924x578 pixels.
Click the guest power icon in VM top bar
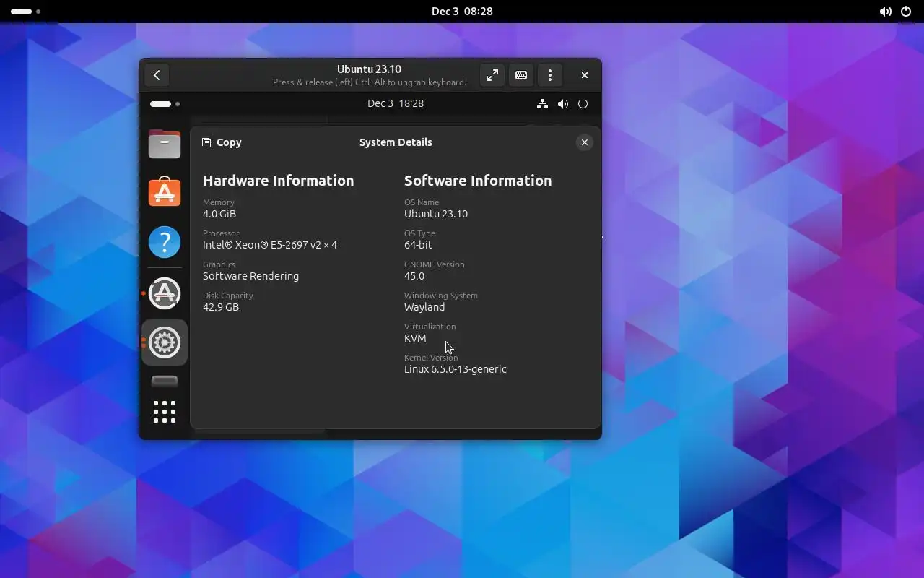[583, 104]
